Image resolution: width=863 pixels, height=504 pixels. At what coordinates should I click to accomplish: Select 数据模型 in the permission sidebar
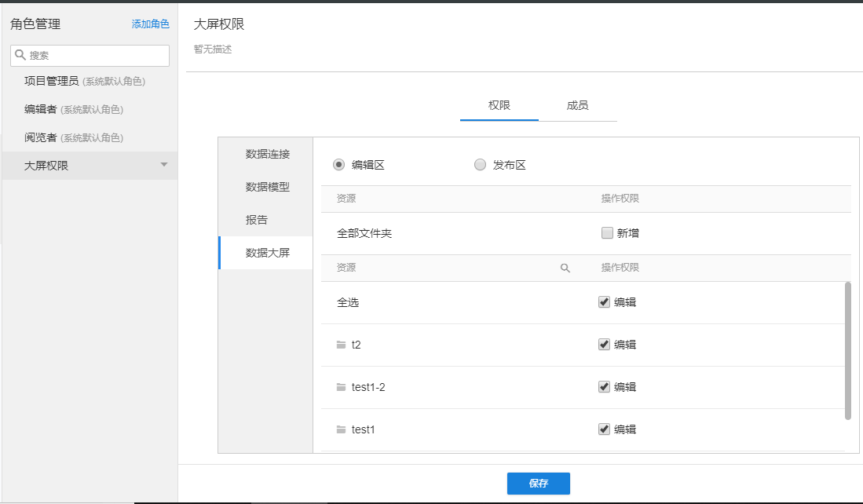pos(267,187)
